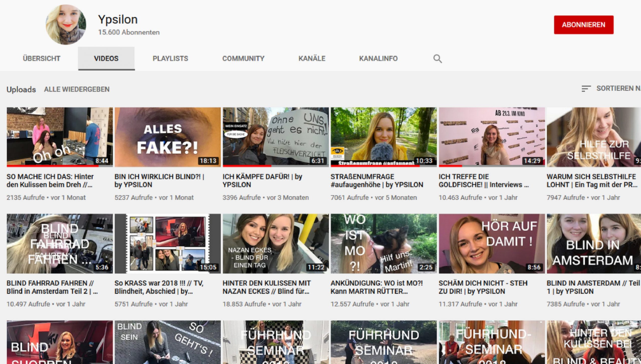Click '3396 Aufrufe • vor 3 Monaten'

266,198
